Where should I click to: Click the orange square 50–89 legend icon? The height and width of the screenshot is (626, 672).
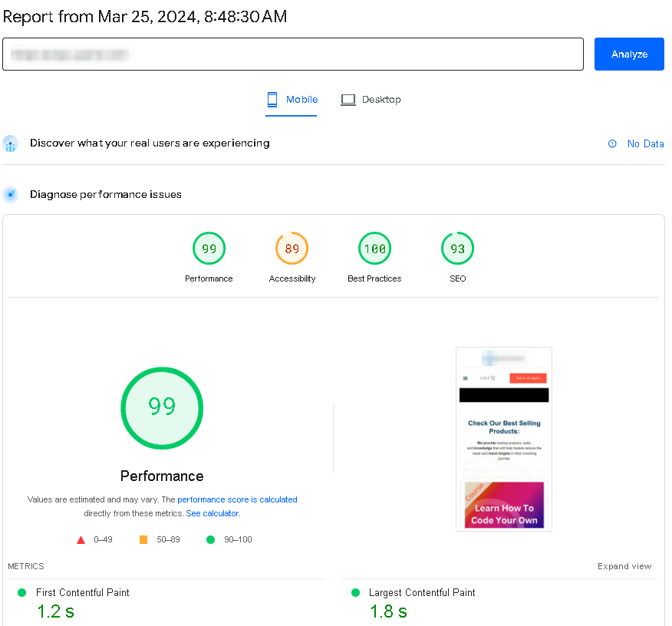143,540
